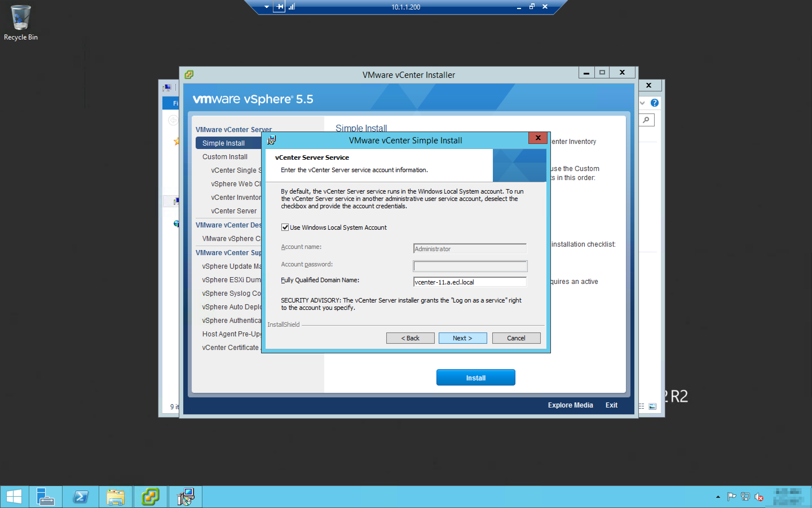The image size is (812, 508).
Task: Uncheck Use Windows Local System Account
Action: [x=285, y=227]
